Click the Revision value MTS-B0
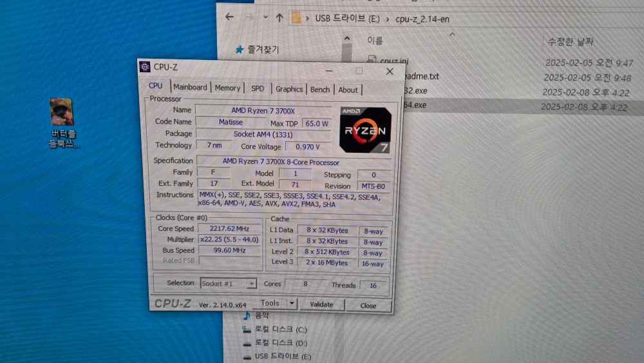This screenshot has width=644, height=363. point(373,186)
